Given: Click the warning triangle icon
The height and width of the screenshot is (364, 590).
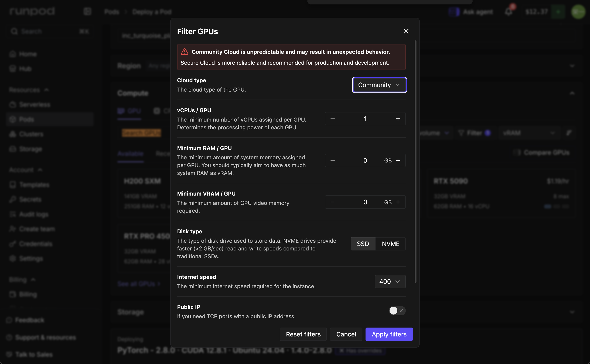Looking at the screenshot, I should [x=185, y=52].
